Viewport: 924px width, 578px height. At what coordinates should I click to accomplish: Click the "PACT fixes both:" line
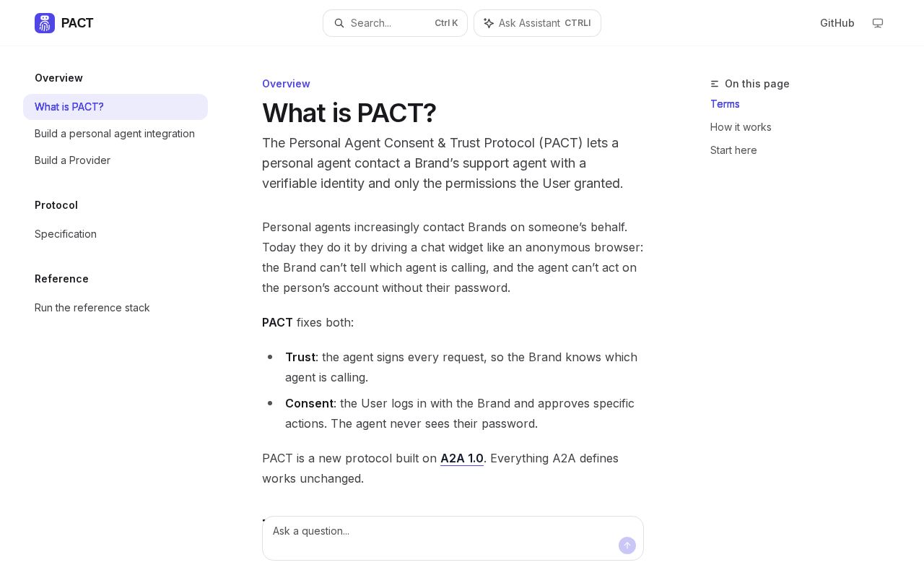point(308,322)
